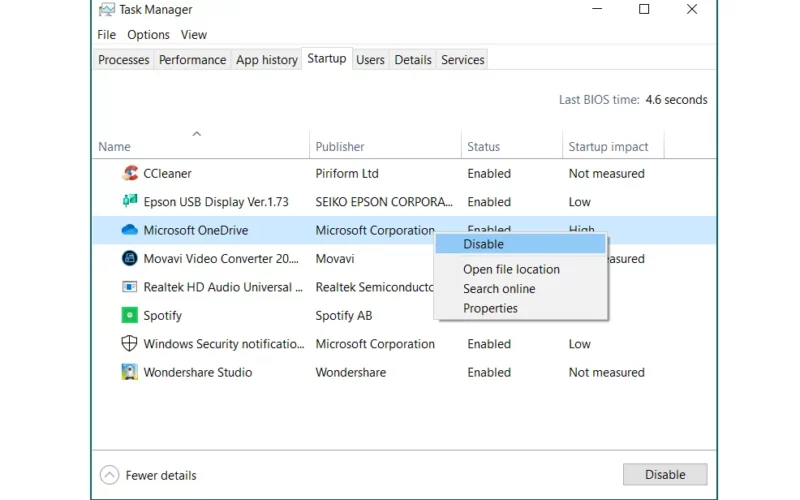This screenshot has height=500, width=800.
Task: Click Not measured impact in Wondershare row
Action: tap(607, 372)
